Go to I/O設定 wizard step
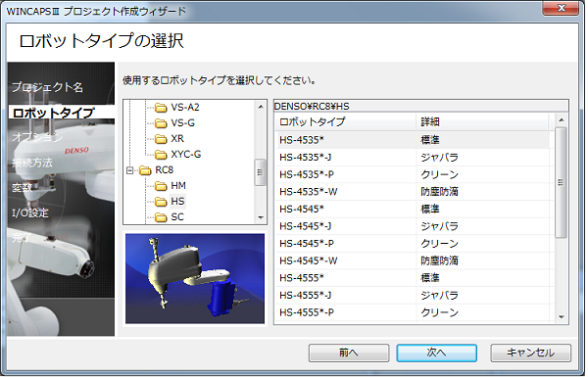This screenshot has width=588, height=377. 30,213
